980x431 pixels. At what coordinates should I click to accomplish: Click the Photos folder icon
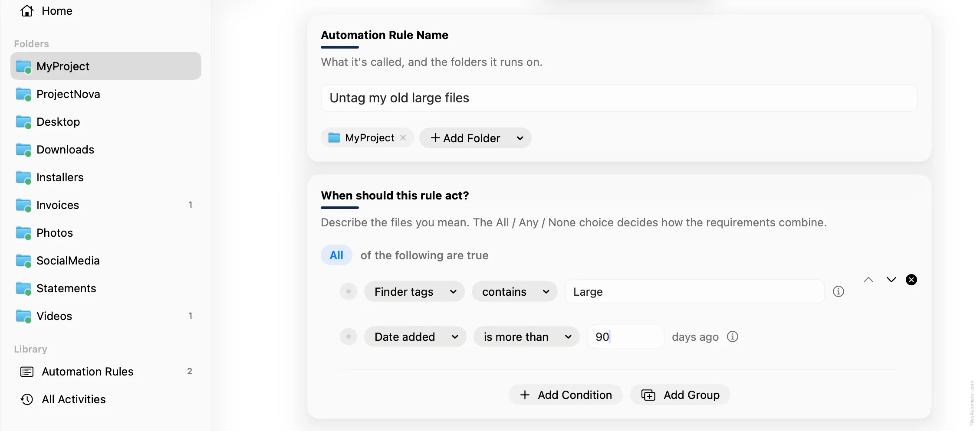pos(23,233)
